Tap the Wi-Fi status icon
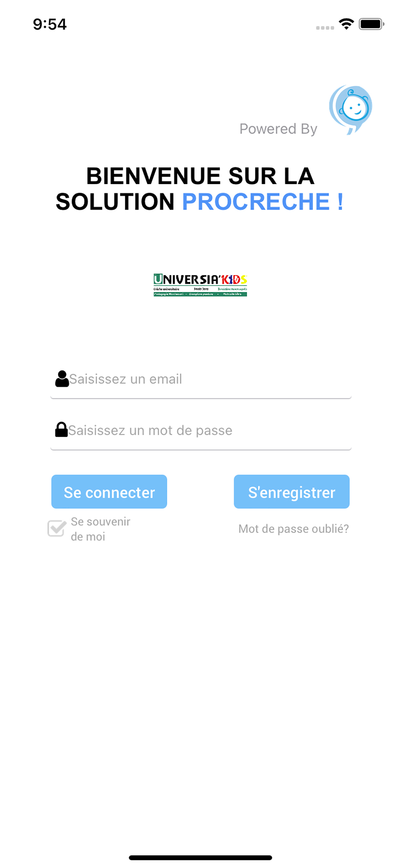 click(x=346, y=24)
